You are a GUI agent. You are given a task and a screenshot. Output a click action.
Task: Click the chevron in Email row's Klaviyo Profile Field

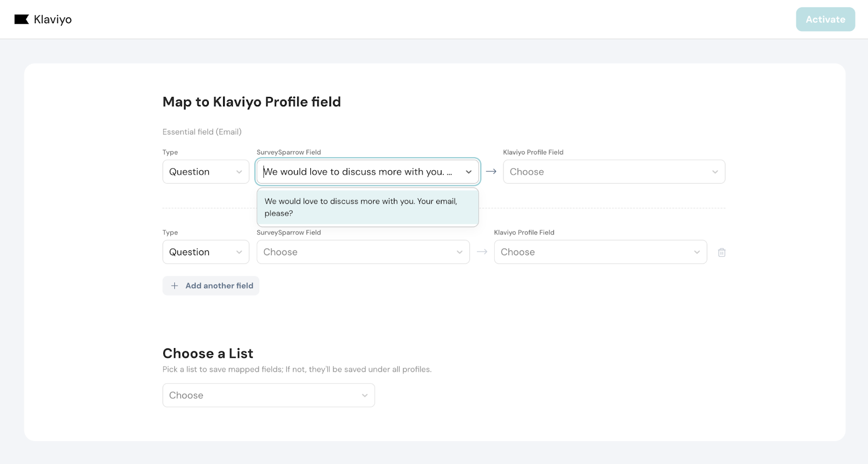714,172
